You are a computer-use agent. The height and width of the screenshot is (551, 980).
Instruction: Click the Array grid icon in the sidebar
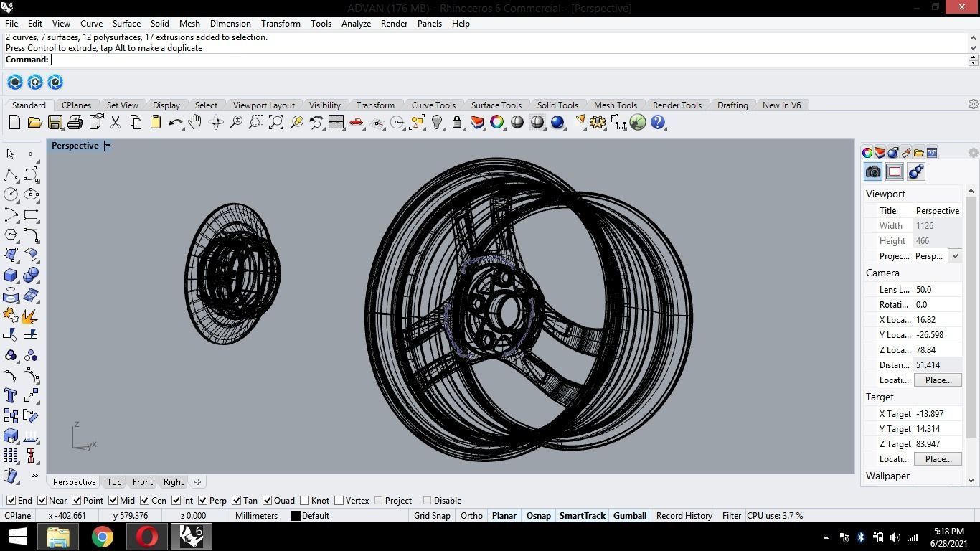[11, 456]
